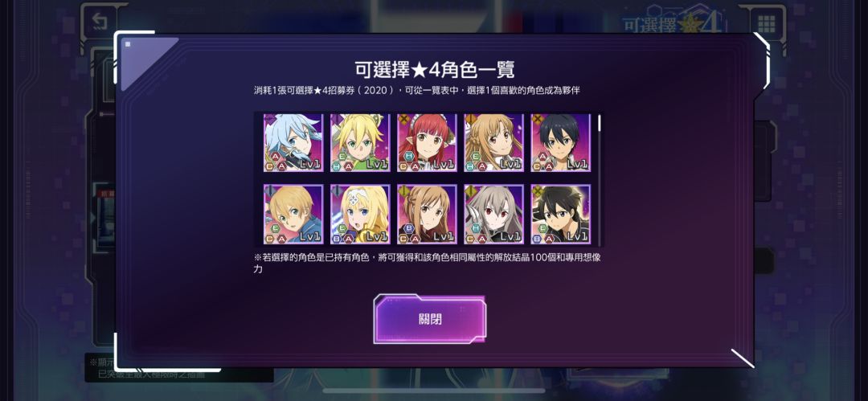This screenshot has width=868, height=401.
Task: Choose Eugeo with blue uniform
Action: coord(293,215)
